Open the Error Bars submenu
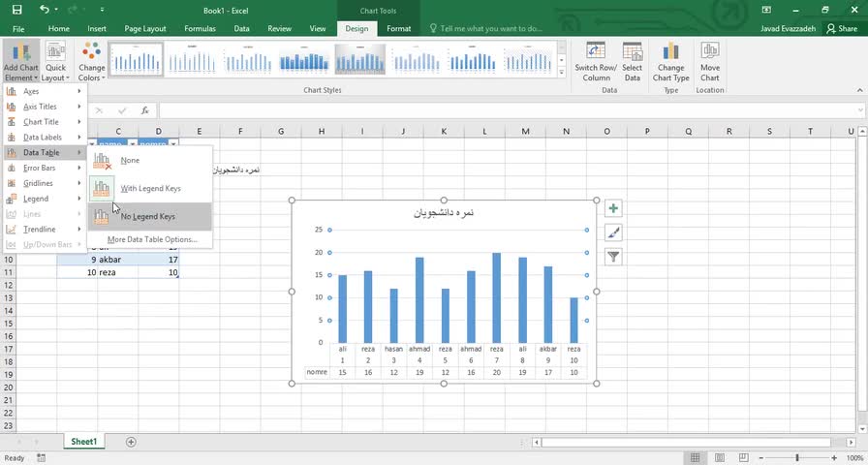This screenshot has width=868, height=465. coord(45,168)
